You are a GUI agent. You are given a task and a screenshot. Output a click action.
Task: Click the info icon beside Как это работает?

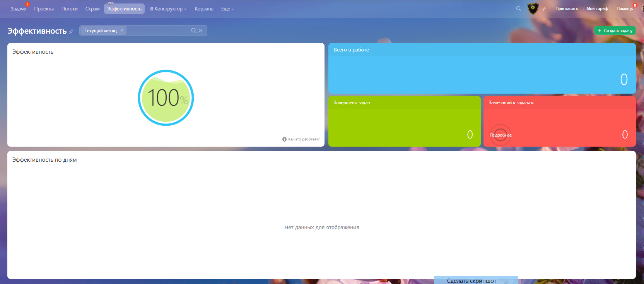click(x=284, y=139)
